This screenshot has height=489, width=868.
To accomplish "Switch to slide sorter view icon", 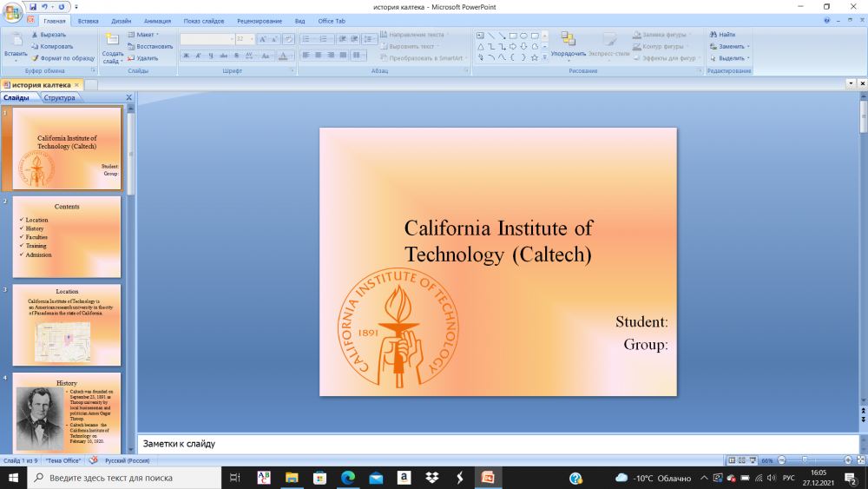I will [x=742, y=460].
